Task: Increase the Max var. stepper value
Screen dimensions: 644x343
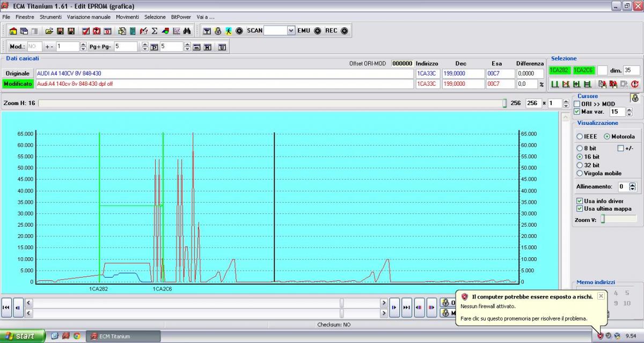Action: [630, 110]
